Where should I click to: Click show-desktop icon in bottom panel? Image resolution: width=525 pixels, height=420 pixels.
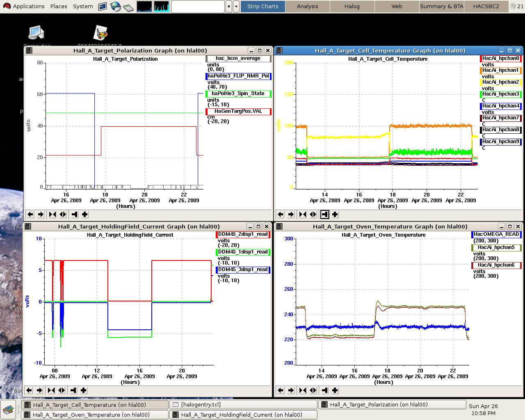pyautogui.click(x=8, y=409)
